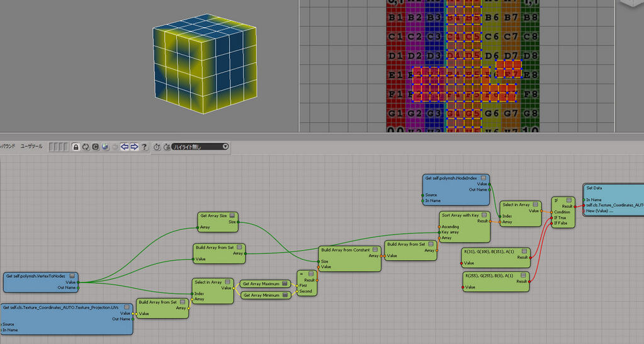Go forward with the right arrow icon

(134, 147)
